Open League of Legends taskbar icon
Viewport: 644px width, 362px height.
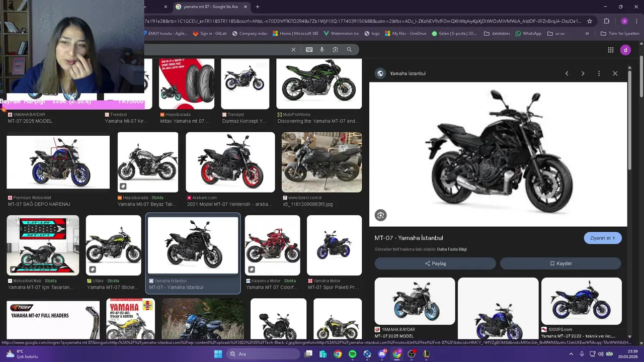[x=426, y=354]
